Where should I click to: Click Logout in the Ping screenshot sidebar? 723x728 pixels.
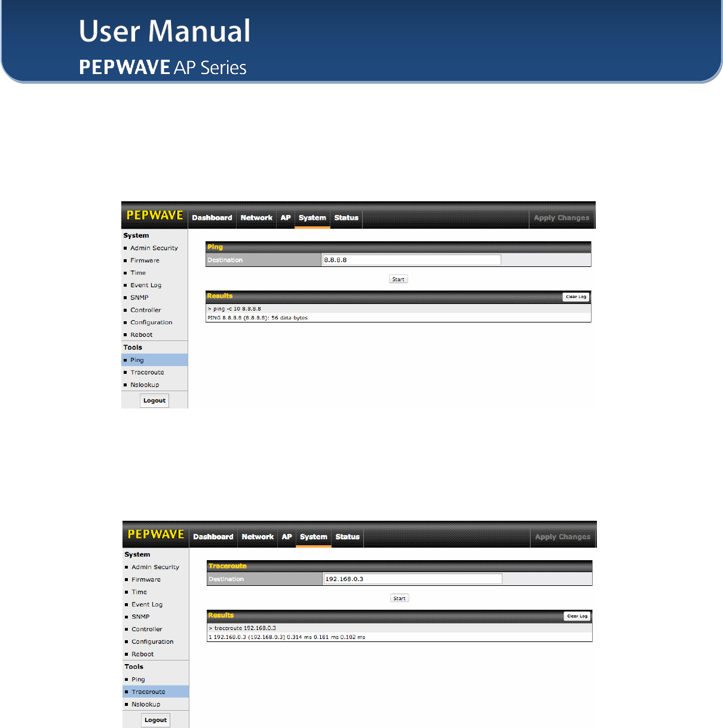click(x=154, y=401)
